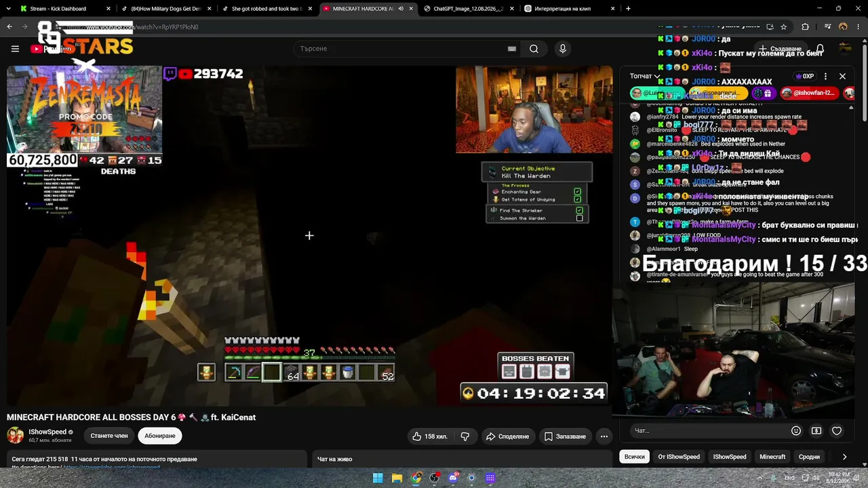Mute the Minecraft Hardcore tab audio
Screen dimensions: 868x488
click(x=401, y=9)
